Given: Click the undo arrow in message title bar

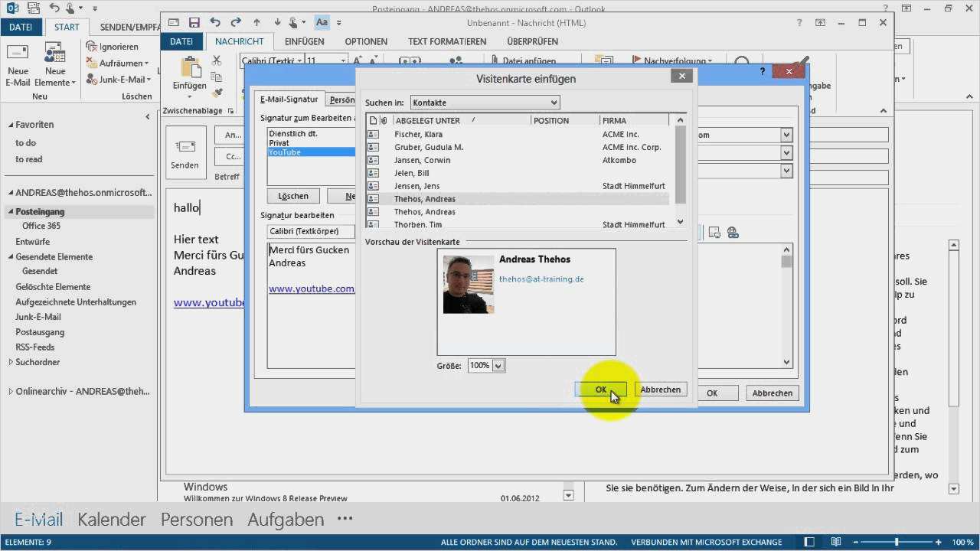Looking at the screenshot, I should 215,23.
